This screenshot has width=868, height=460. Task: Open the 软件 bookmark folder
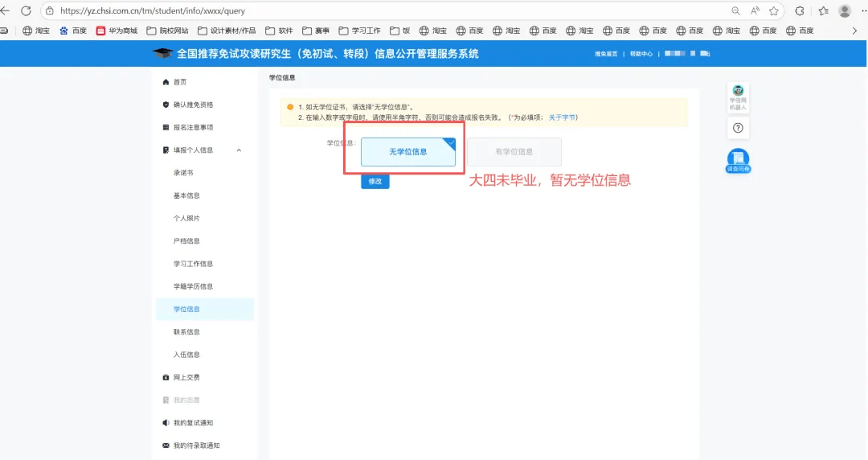coord(279,31)
